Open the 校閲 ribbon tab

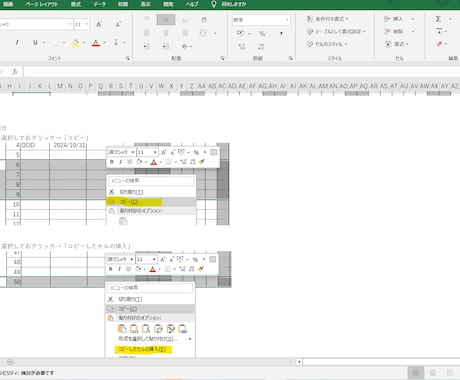click(123, 4)
